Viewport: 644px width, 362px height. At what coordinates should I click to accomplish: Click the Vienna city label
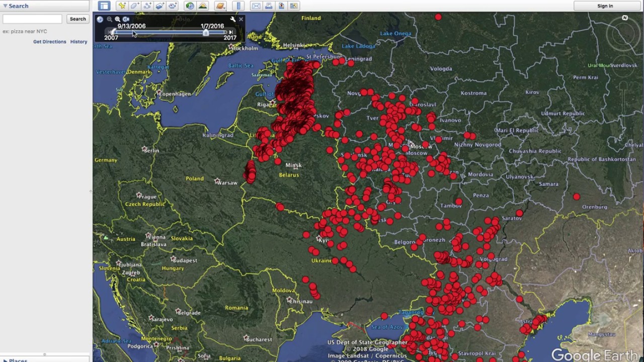[156, 237]
